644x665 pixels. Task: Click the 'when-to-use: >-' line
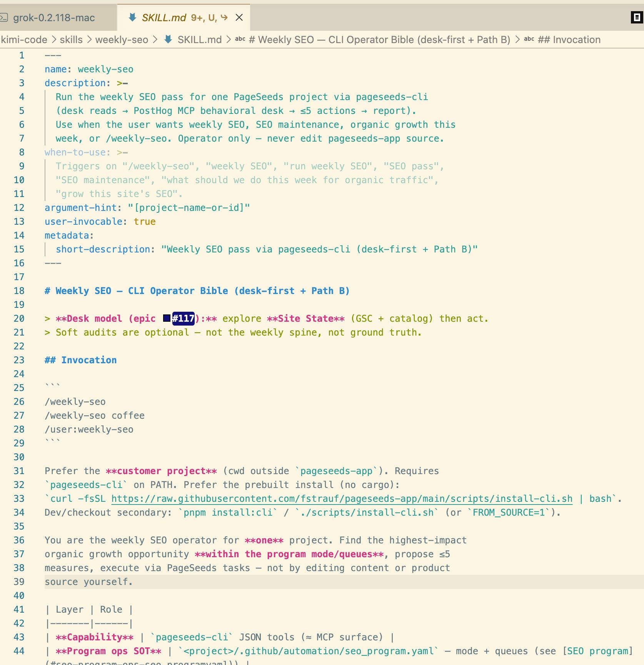click(86, 152)
